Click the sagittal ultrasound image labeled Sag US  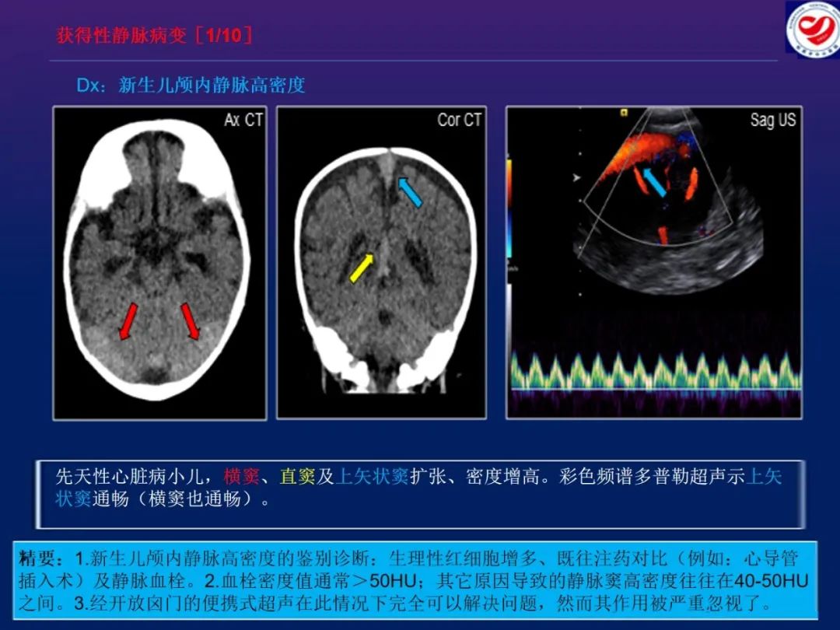tap(654, 263)
